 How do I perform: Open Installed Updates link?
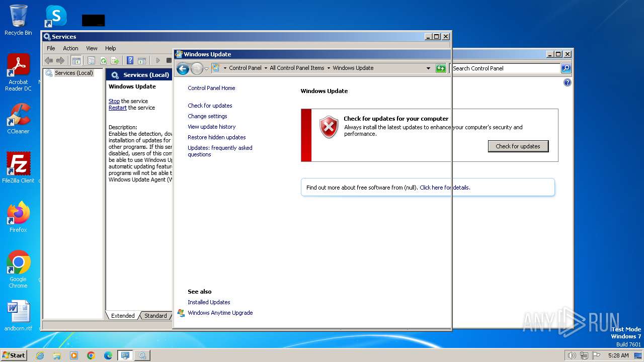coord(209,302)
